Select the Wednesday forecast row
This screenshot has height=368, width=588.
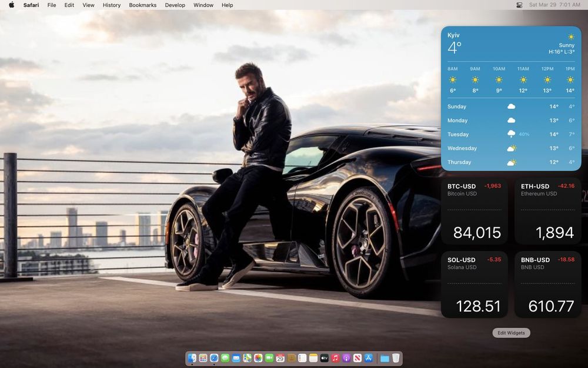tap(511, 148)
